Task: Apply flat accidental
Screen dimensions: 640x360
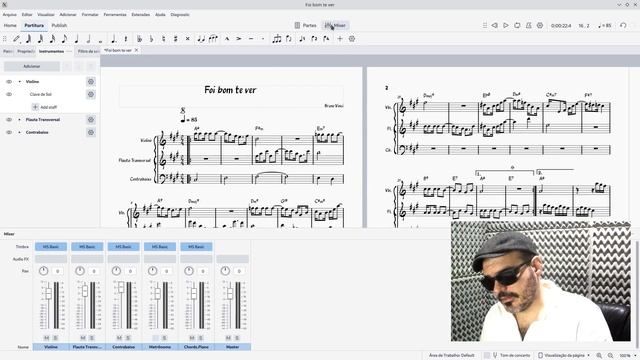Action: point(151,39)
